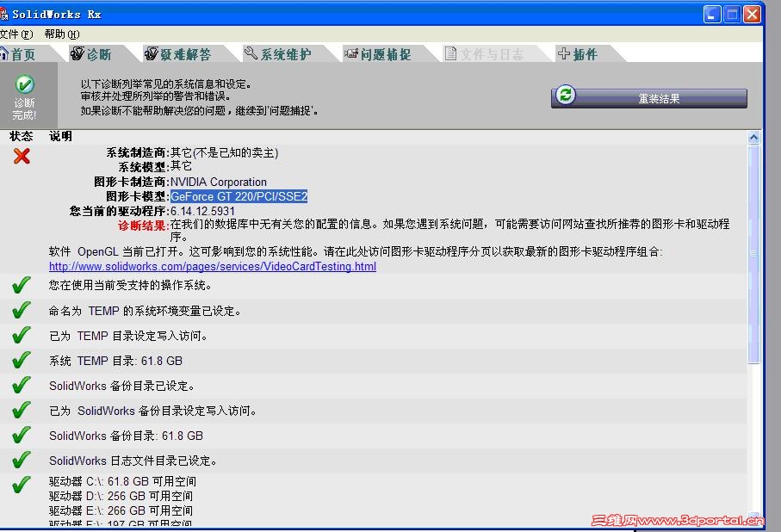Click the line 驱动器 E:\ 266 GB 可用空间
This screenshot has height=532, width=781.
[121, 510]
